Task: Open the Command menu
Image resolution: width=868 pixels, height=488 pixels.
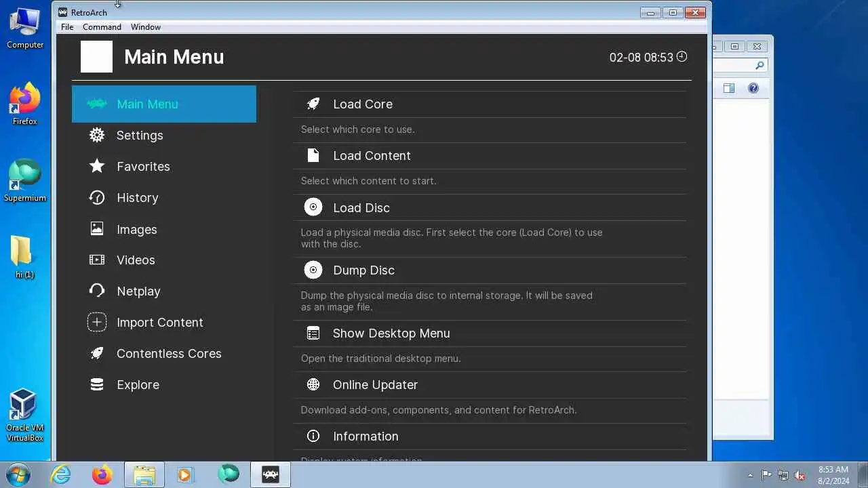Action: point(102,27)
